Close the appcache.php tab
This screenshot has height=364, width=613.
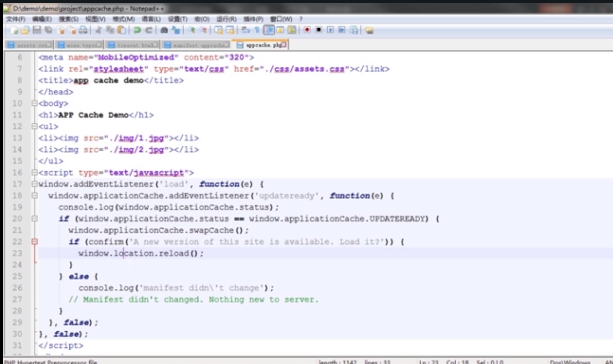pyautogui.click(x=284, y=45)
